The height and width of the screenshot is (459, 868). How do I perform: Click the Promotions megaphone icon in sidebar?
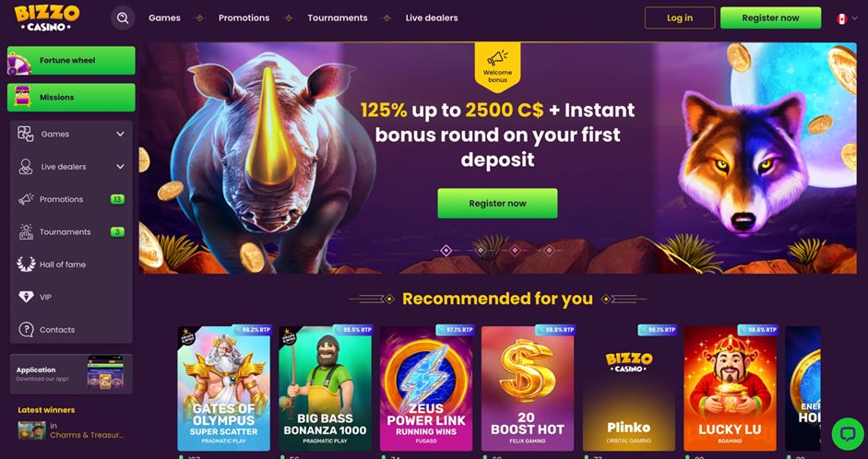tap(26, 199)
